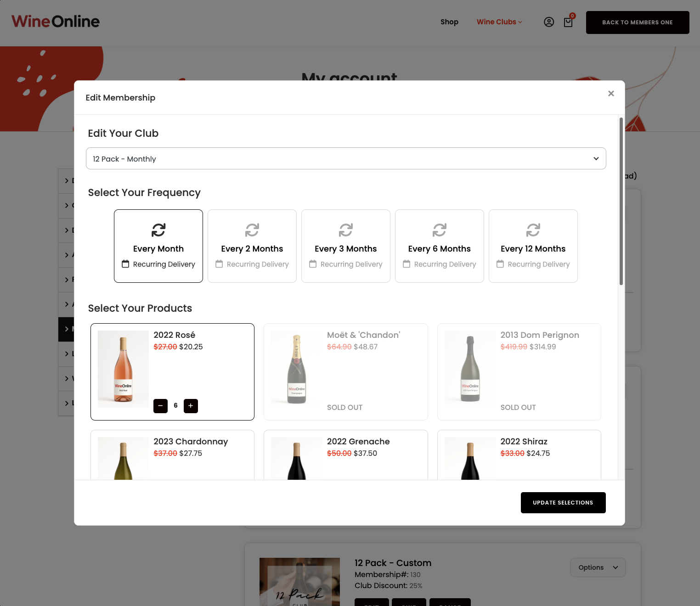Click the calendar icon under Every Month
Viewport: 700px width, 606px height.
pos(126,264)
